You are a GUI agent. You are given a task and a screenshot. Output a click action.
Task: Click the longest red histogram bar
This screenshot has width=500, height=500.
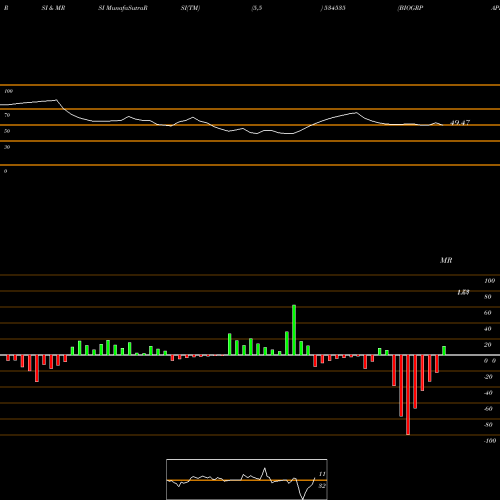click(x=408, y=395)
